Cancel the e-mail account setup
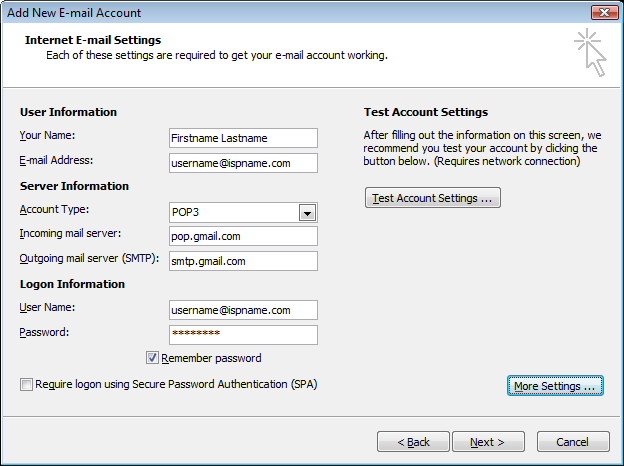624x466 pixels. coord(573,442)
